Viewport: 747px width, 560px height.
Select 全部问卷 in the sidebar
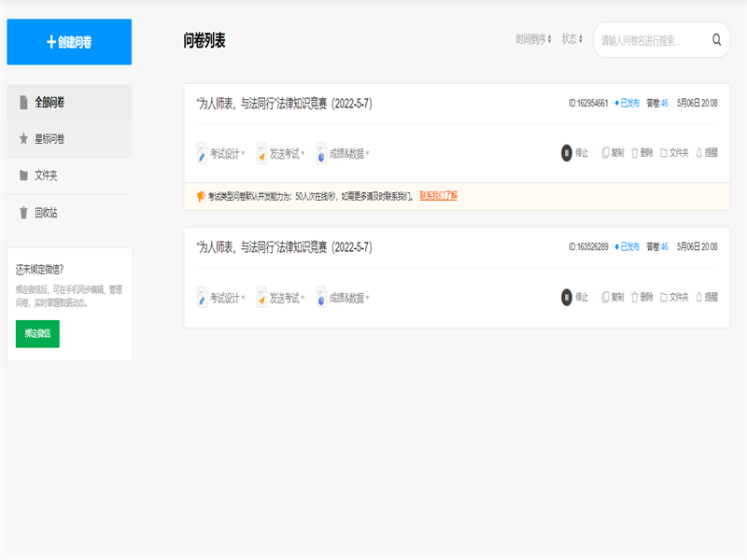click(69, 103)
